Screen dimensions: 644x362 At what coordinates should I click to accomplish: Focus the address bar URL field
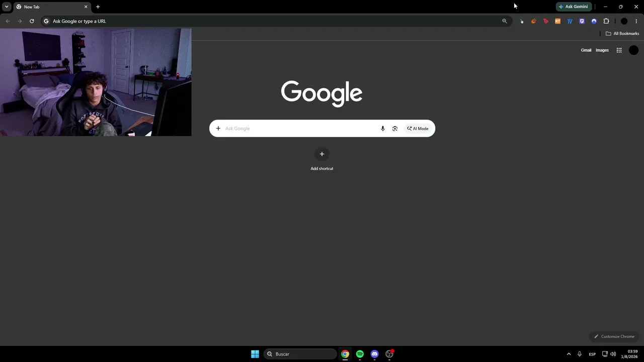point(276,21)
